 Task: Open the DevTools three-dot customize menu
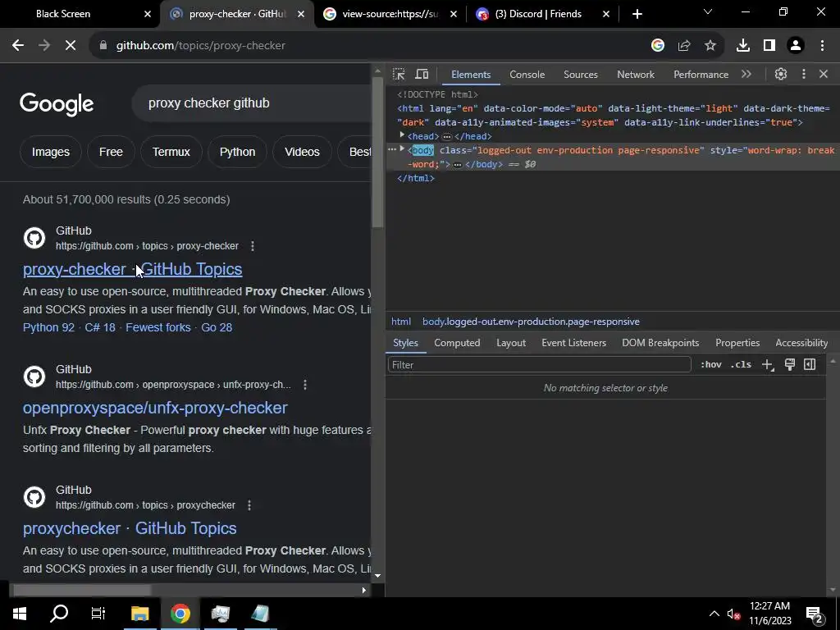(804, 75)
